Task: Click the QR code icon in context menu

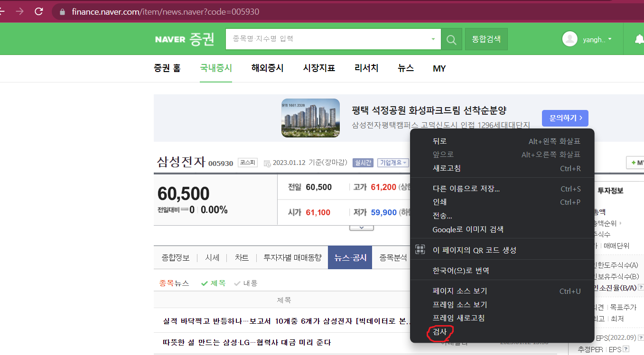Action: [420, 250]
